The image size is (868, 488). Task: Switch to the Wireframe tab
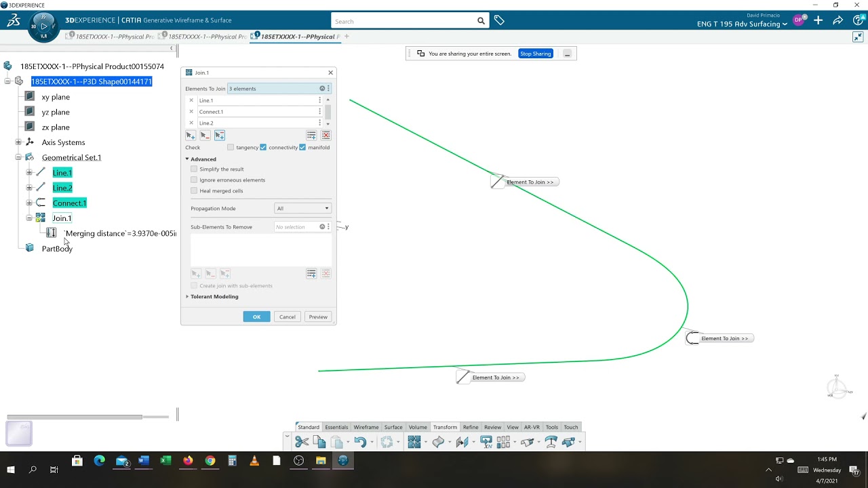[366, 427]
